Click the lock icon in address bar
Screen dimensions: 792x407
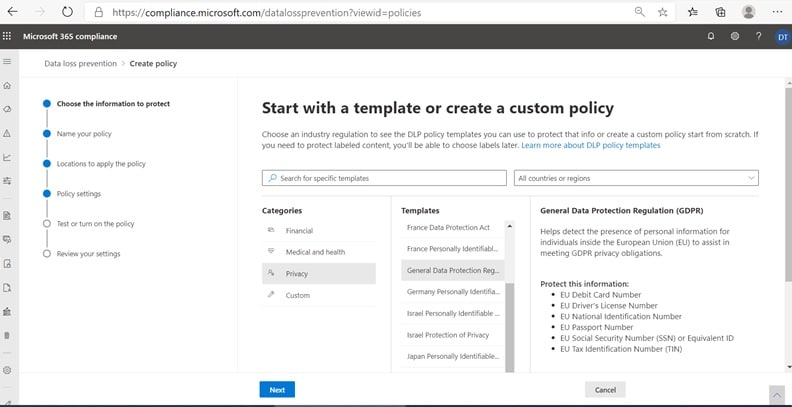click(98, 12)
